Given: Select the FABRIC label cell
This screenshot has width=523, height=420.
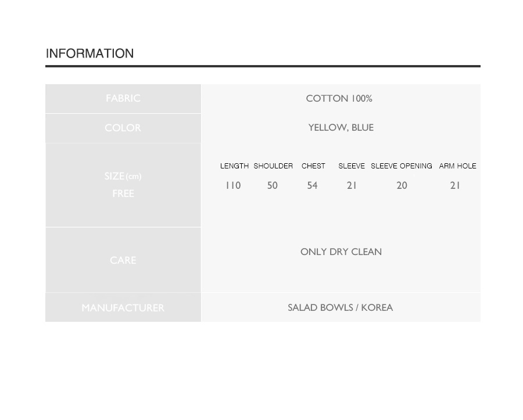Looking at the screenshot, I should 123,99.
